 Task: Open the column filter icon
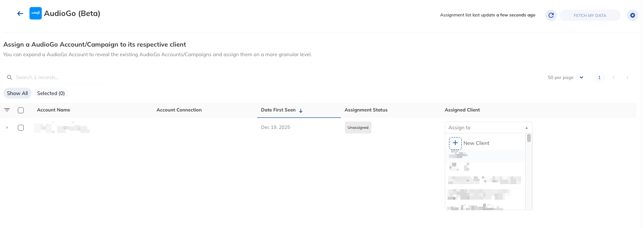[x=7, y=110]
